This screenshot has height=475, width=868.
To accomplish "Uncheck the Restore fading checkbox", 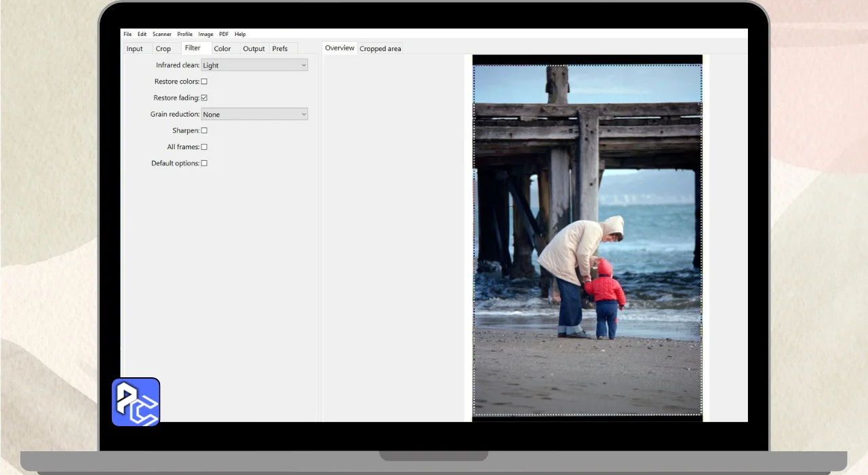I will [204, 98].
